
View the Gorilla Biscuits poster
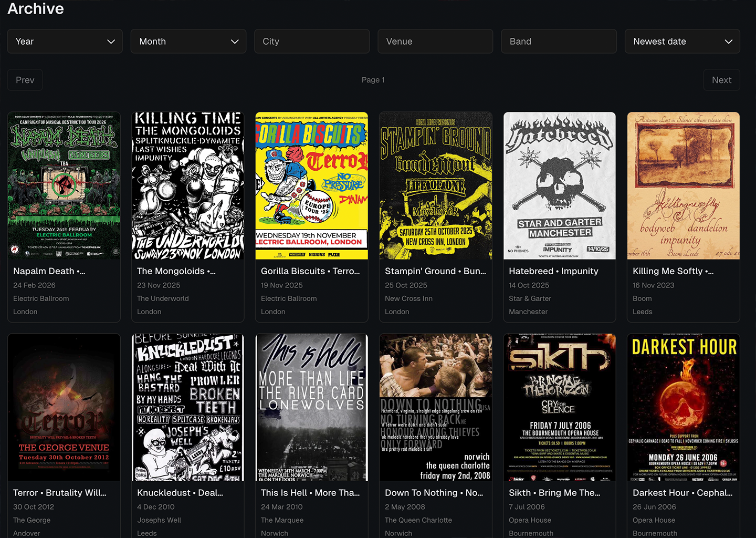point(312,185)
